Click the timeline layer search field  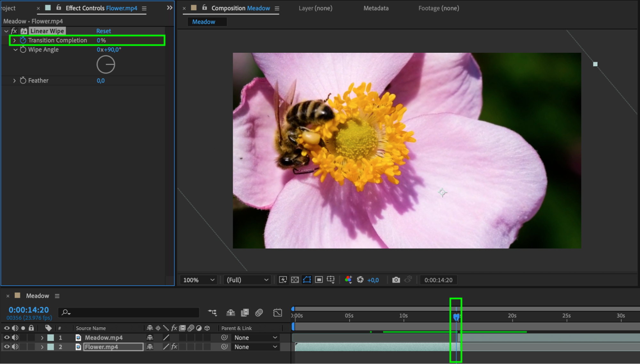131,312
